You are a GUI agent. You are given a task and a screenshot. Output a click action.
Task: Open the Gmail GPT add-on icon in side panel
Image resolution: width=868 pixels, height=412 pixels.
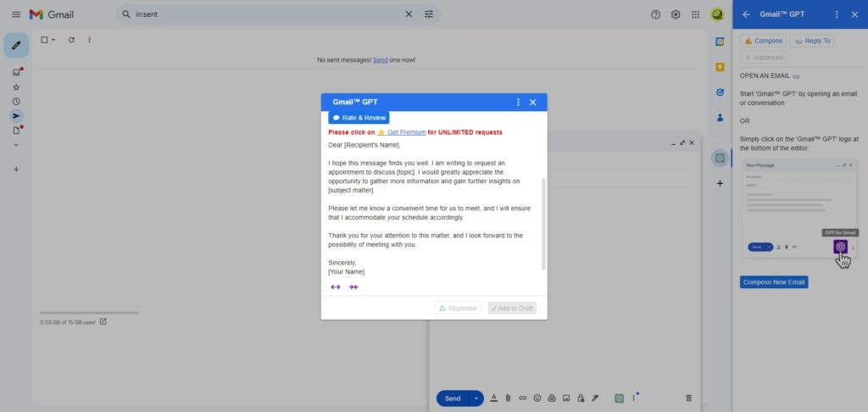(720, 158)
